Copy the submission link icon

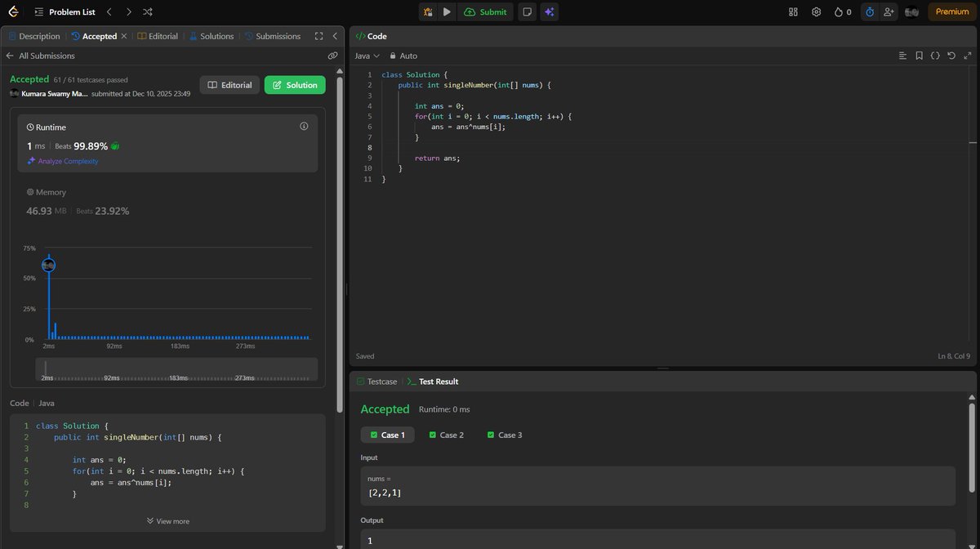click(332, 56)
